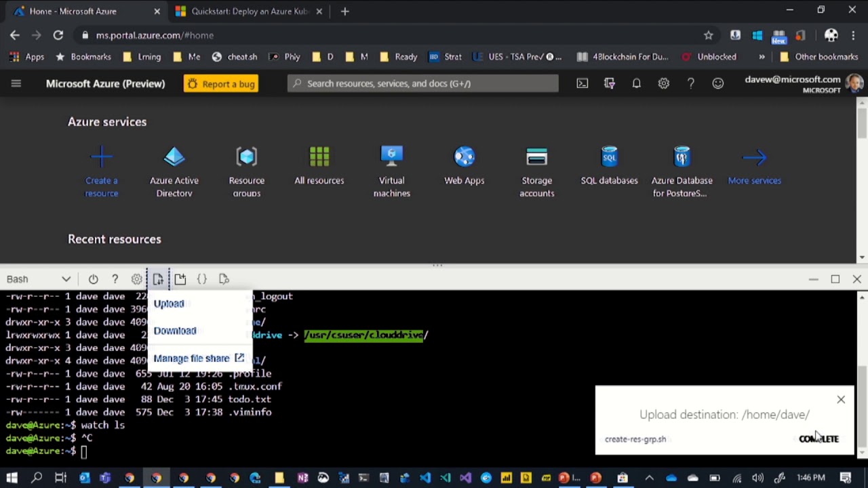This screenshot has height=488, width=868.
Task: Select Download from the file menu
Action: coord(175,331)
